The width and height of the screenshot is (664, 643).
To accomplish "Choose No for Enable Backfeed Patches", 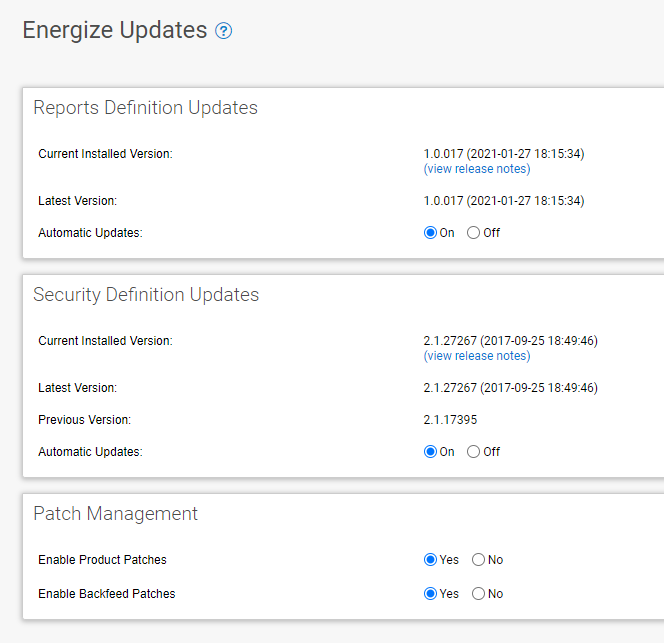I will (x=479, y=593).
